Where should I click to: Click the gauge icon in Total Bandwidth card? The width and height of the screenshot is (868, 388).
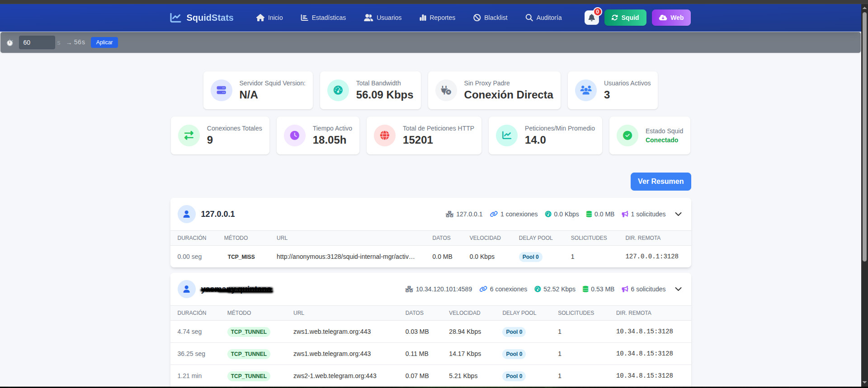click(338, 90)
